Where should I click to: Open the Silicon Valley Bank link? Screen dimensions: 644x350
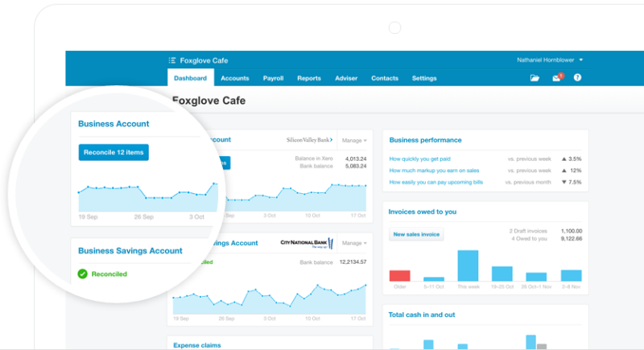310,140
